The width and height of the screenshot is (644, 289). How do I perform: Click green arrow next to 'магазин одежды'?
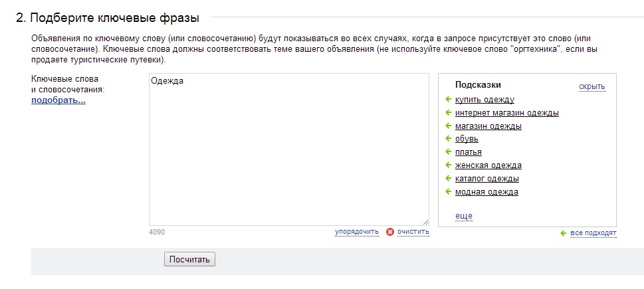click(x=449, y=126)
